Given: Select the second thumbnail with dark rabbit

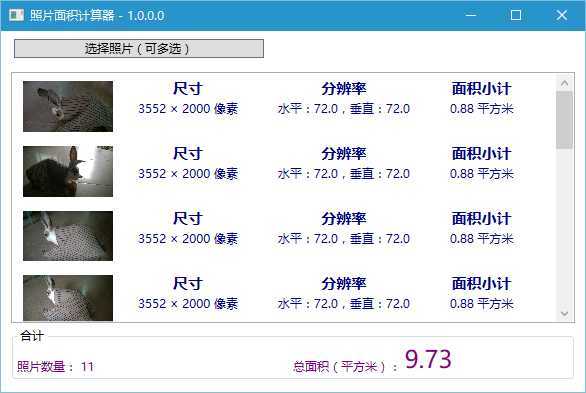Looking at the screenshot, I should (68, 171).
